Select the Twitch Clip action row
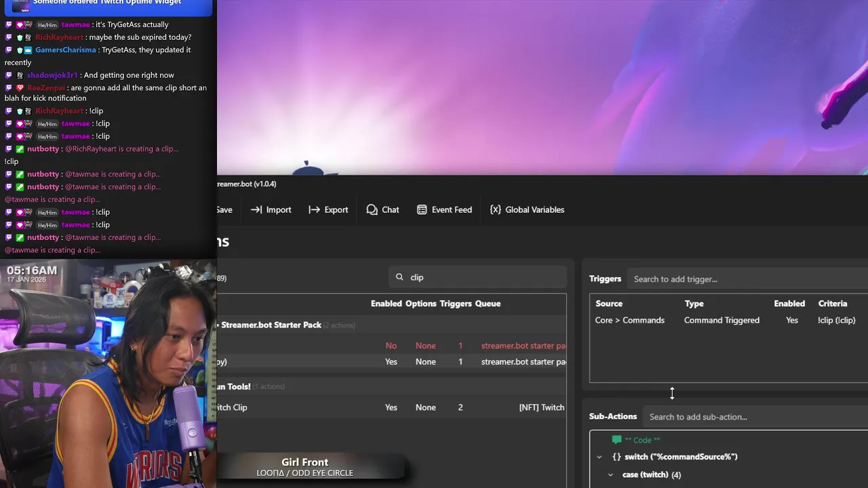868x488 pixels. pos(391,407)
